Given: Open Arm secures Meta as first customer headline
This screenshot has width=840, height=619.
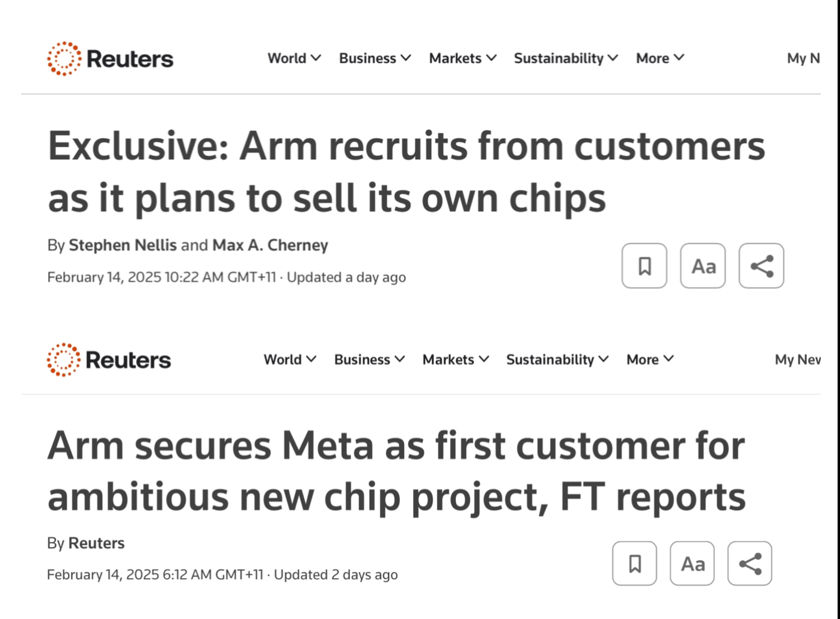Looking at the screenshot, I should pos(396,471).
